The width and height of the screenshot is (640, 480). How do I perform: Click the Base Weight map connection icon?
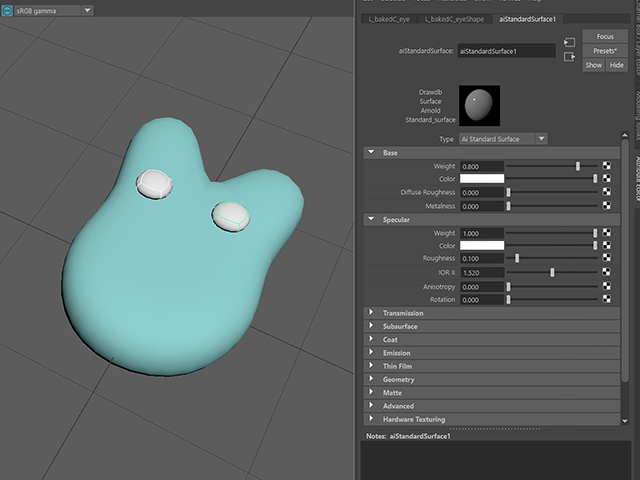[607, 165]
